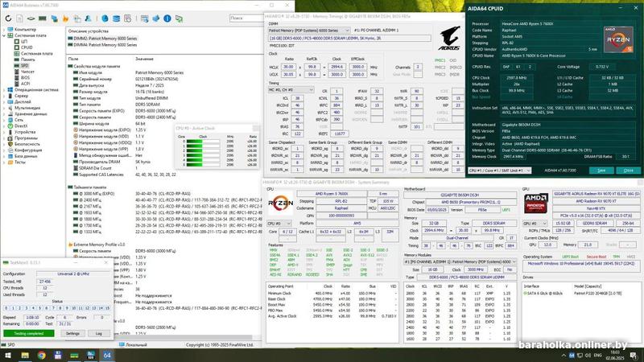
Task: Select Память in the AIDA64 tree
Action: [x=28, y=60]
